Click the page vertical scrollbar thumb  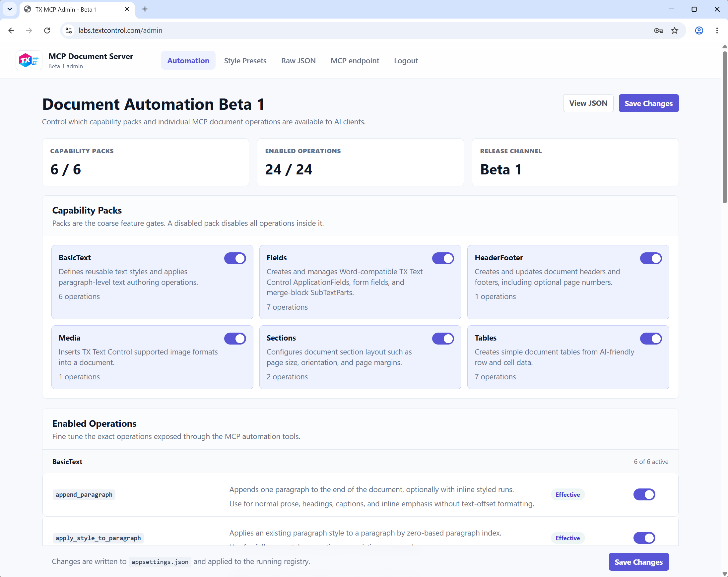coord(725,127)
